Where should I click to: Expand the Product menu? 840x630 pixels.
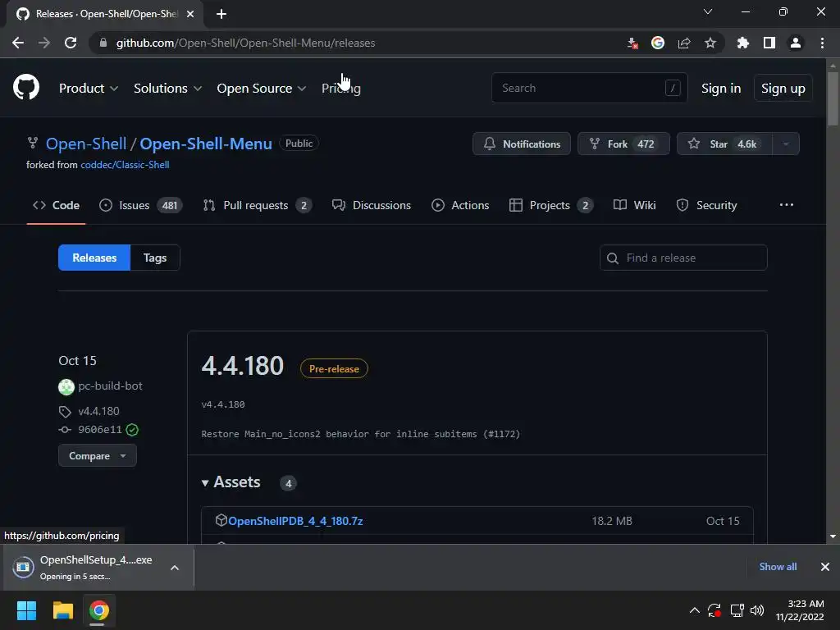[89, 88]
